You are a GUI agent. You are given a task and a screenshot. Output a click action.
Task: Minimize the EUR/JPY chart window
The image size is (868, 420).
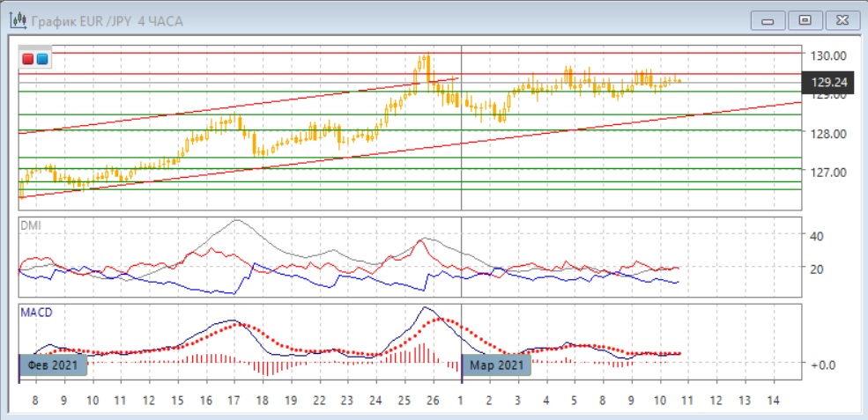pyautogui.click(x=768, y=21)
